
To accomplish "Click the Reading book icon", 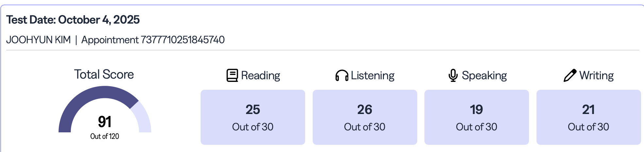I will coord(232,75).
